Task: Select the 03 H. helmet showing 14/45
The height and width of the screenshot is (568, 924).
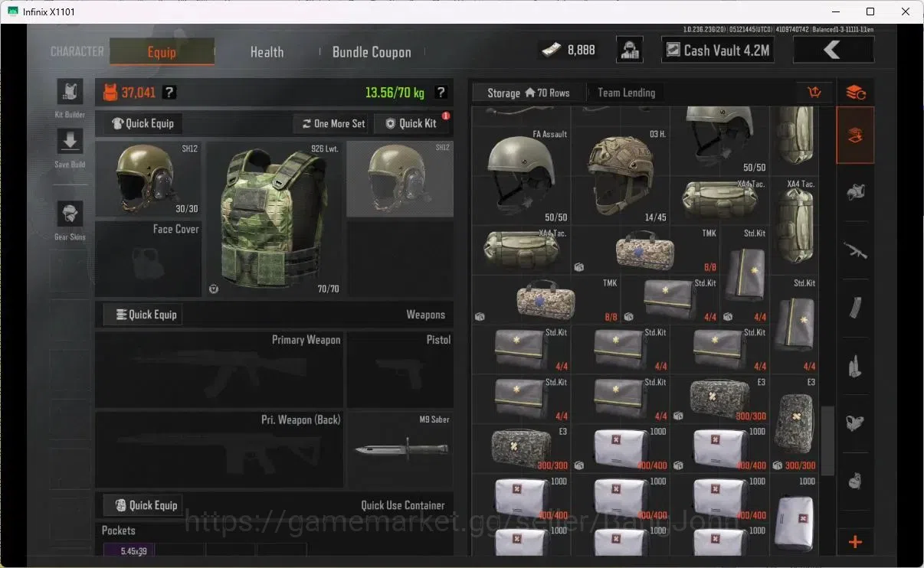Action: (621, 176)
